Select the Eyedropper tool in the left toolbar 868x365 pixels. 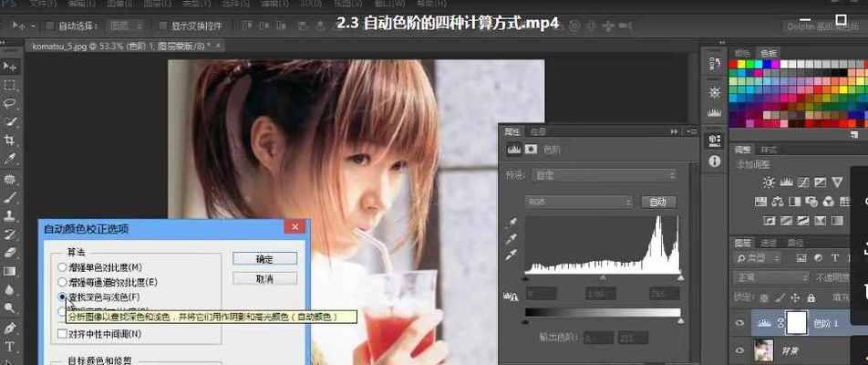coord(9,159)
